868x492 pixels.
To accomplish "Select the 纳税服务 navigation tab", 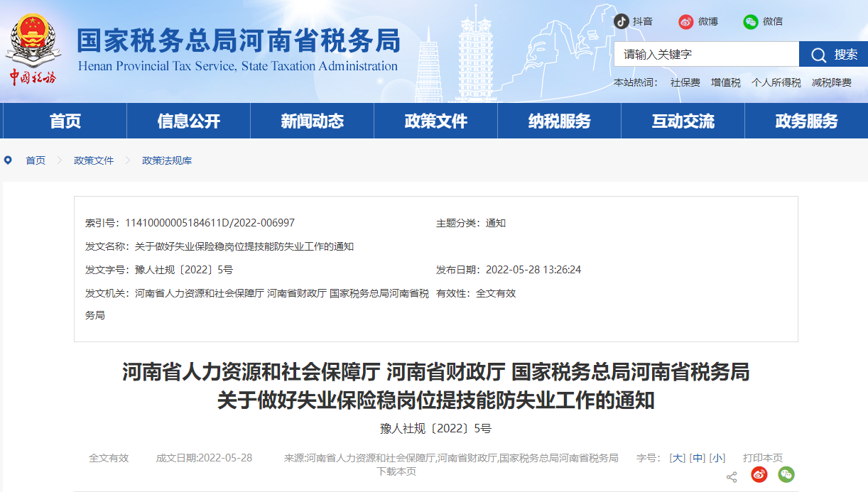I will [558, 121].
